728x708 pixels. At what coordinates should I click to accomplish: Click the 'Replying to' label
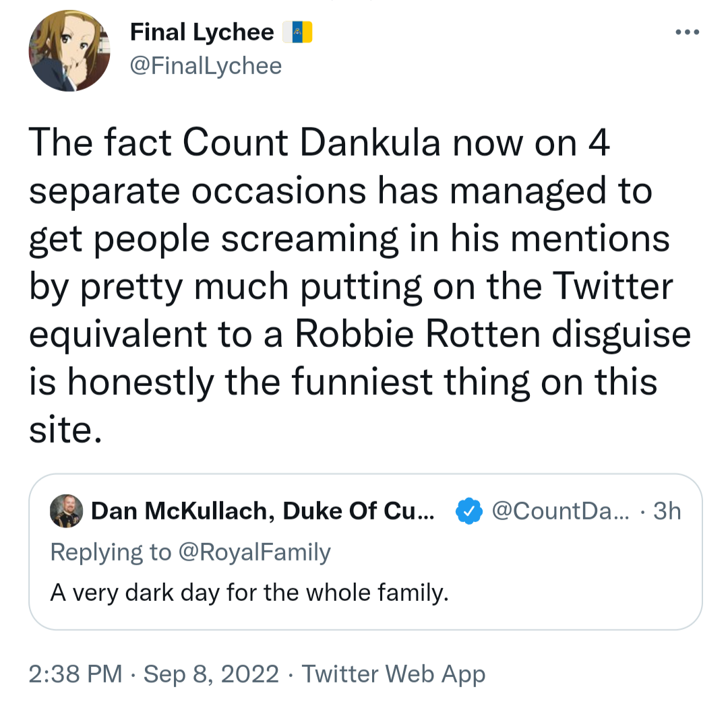[111, 552]
